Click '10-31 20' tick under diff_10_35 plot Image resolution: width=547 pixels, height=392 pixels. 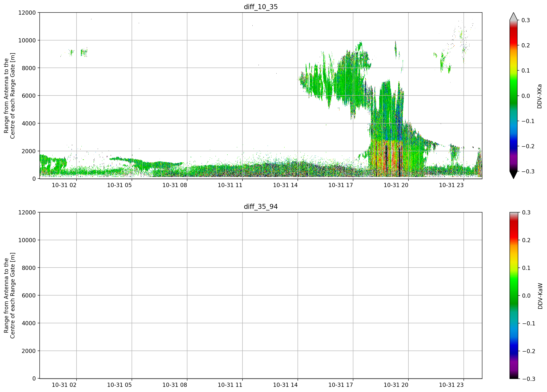point(396,185)
